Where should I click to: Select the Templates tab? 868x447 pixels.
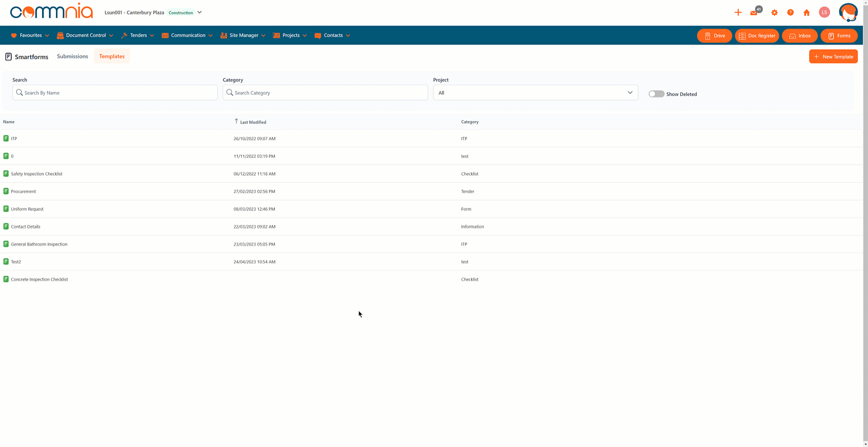[112, 57]
